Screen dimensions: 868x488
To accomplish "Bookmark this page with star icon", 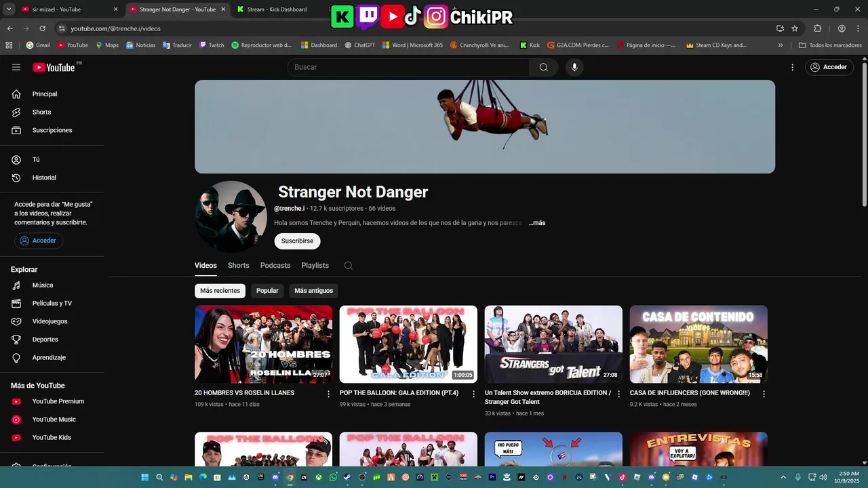I will 795,28.
